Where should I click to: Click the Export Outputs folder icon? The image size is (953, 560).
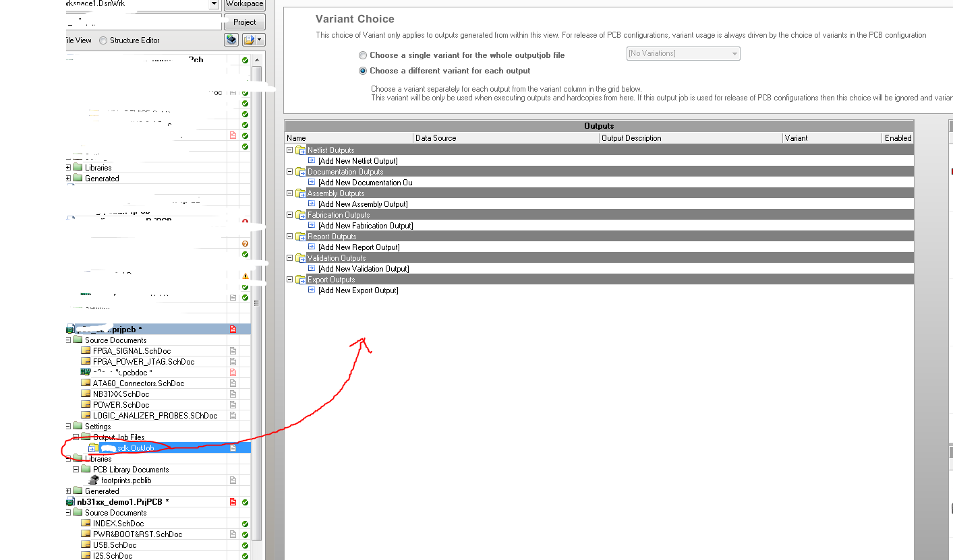point(300,280)
